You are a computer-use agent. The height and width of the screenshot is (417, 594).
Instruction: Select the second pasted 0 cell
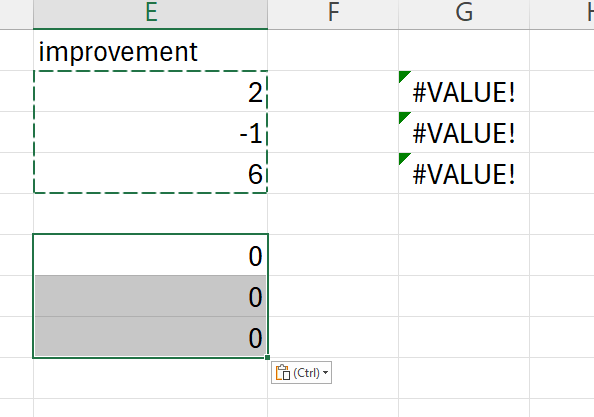[151, 296]
